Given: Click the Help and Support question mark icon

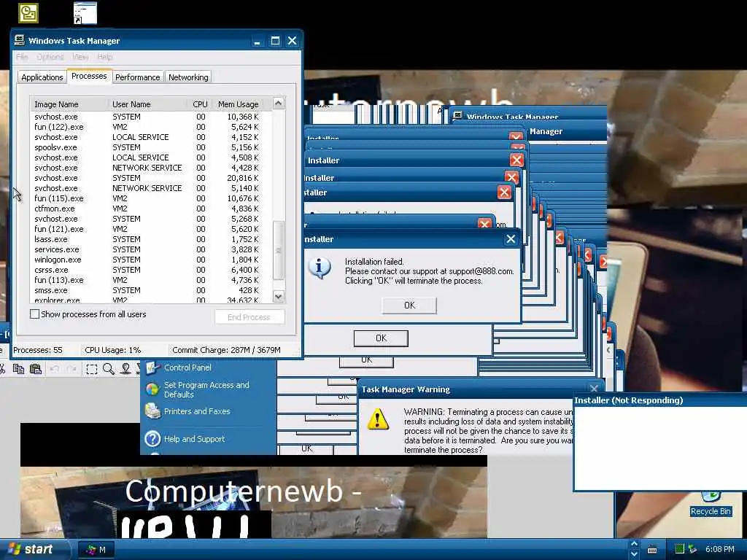Looking at the screenshot, I should click(x=152, y=438).
